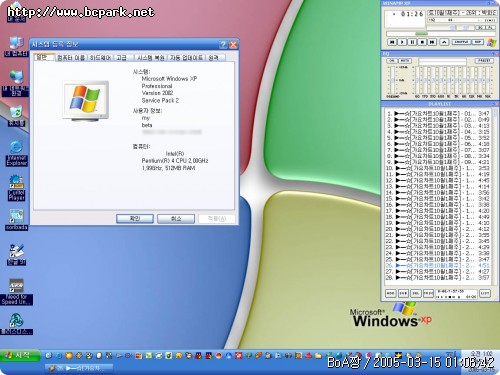Click the Winamp taskbar button
The height and width of the screenshot is (375, 500).
(78, 368)
